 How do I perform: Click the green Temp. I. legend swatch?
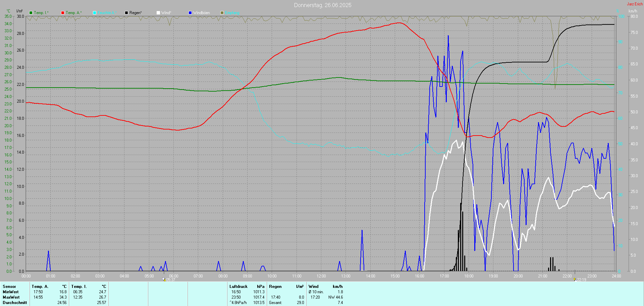[x=31, y=13]
